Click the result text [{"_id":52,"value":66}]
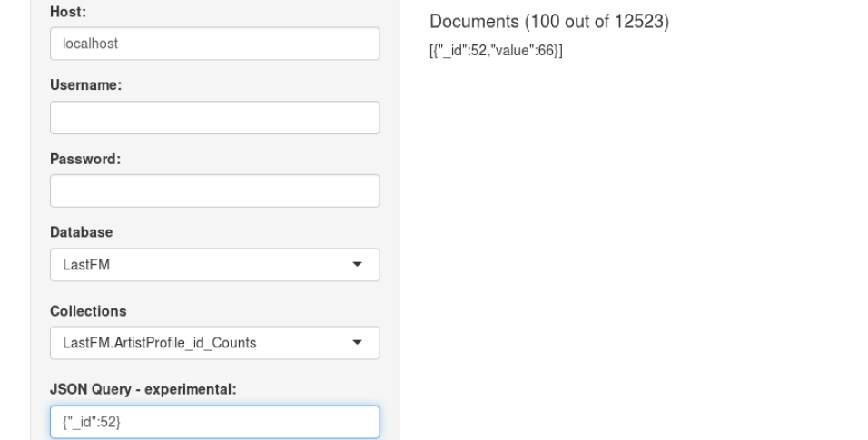The width and height of the screenshot is (868, 440). [x=496, y=51]
